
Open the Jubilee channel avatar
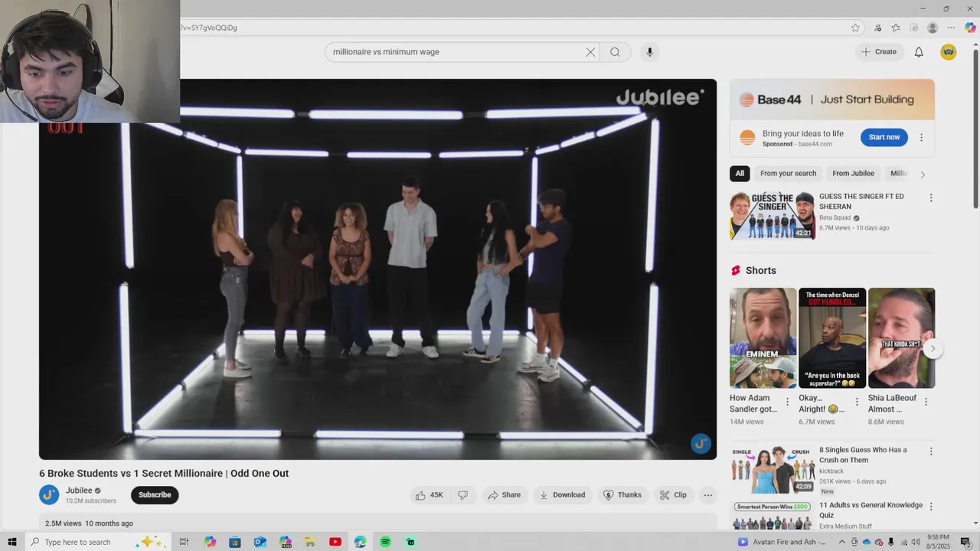[49, 495]
